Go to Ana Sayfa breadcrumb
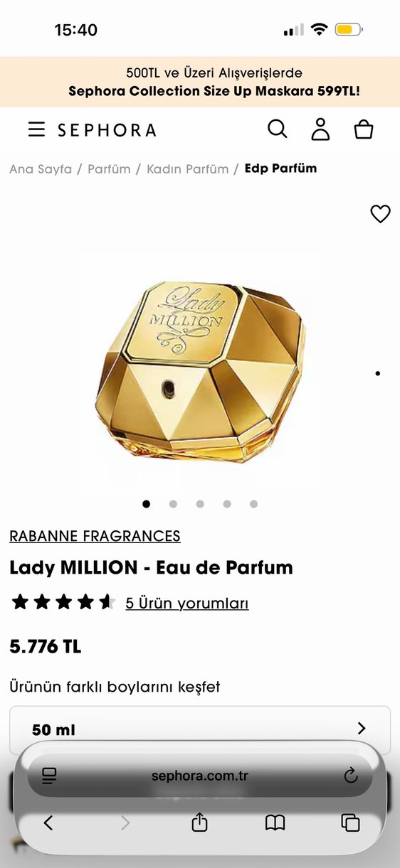 tap(41, 168)
